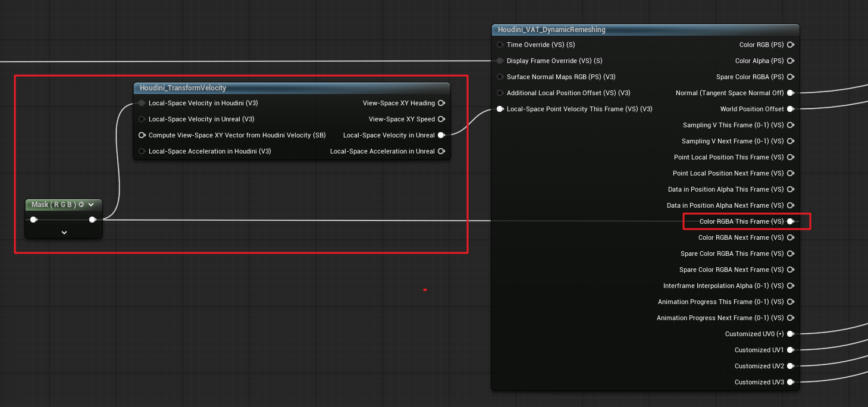This screenshot has width=868, height=407.
Task: Click the Point Local Position Next Frame output pin
Action: pyautogui.click(x=790, y=173)
